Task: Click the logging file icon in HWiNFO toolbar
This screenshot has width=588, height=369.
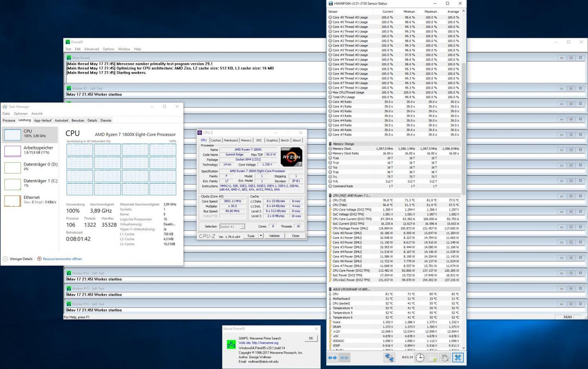Action: point(433,358)
